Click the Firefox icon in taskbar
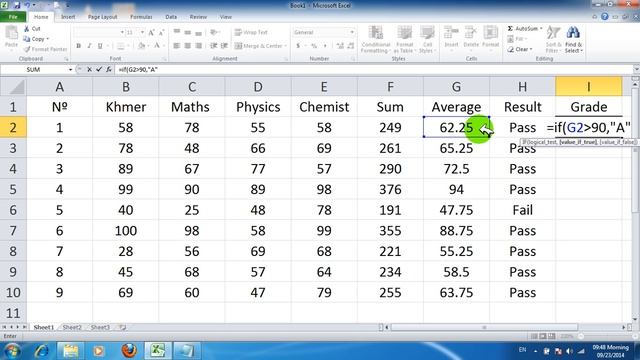 coord(129,351)
